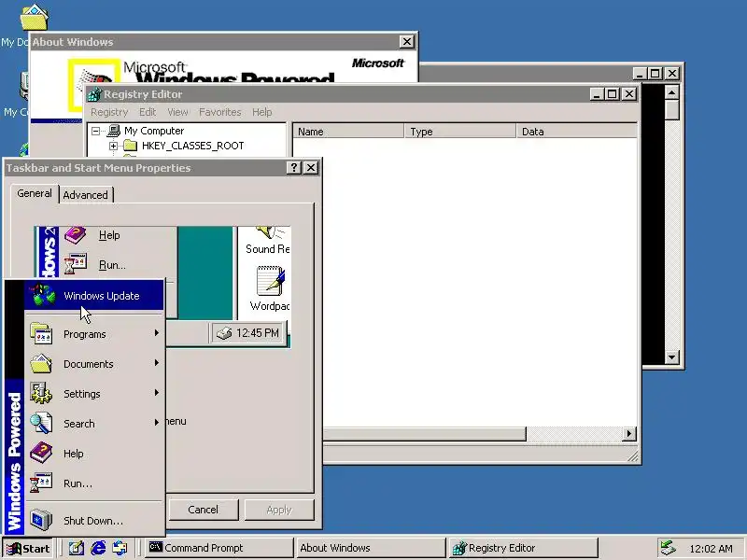Expand the HKEY_CLASSES_ROOT registry key

[113, 146]
